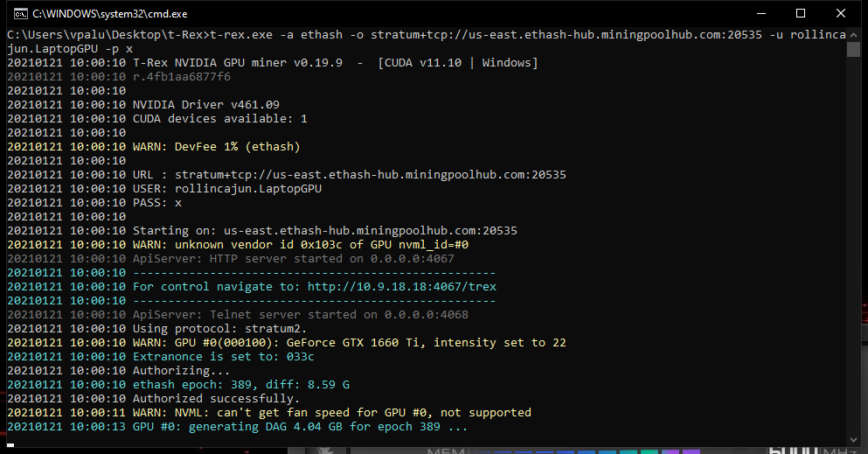Click the WARN: DevFee 1% (ethash) line
Screen dimensions: 868x454
click(154, 147)
